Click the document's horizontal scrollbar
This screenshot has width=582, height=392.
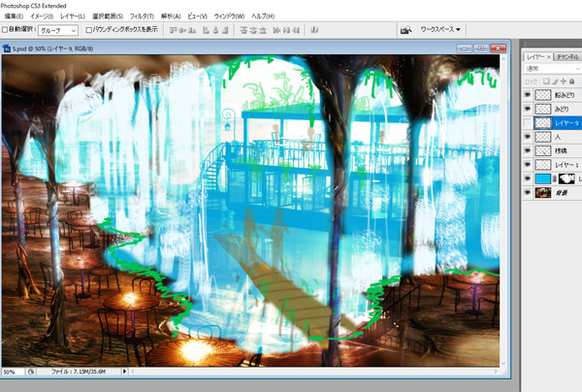315,372
